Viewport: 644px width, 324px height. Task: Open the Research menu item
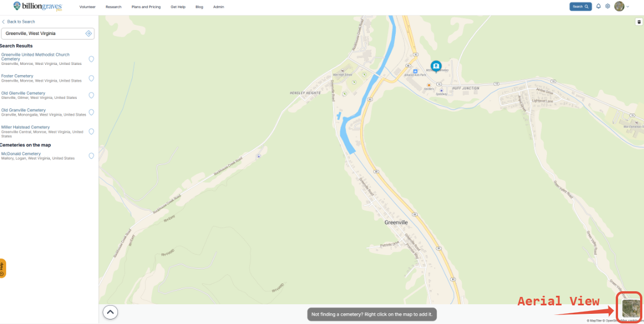pos(113,7)
